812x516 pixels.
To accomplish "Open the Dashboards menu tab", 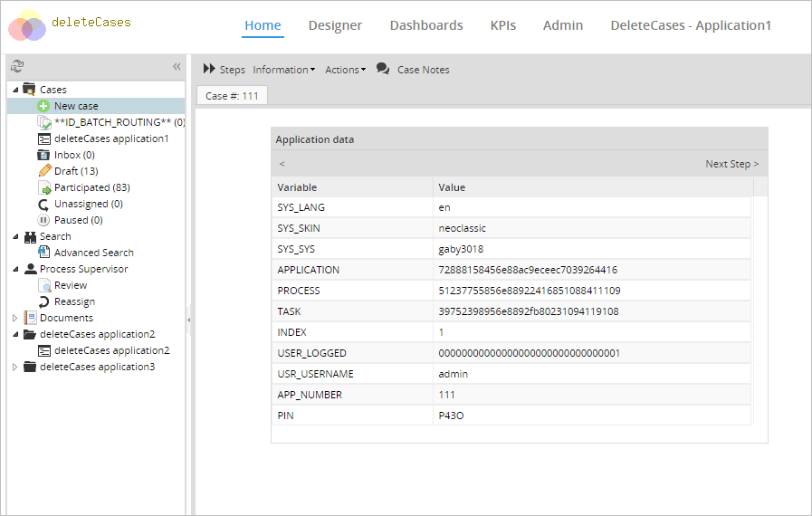I will tap(425, 25).
